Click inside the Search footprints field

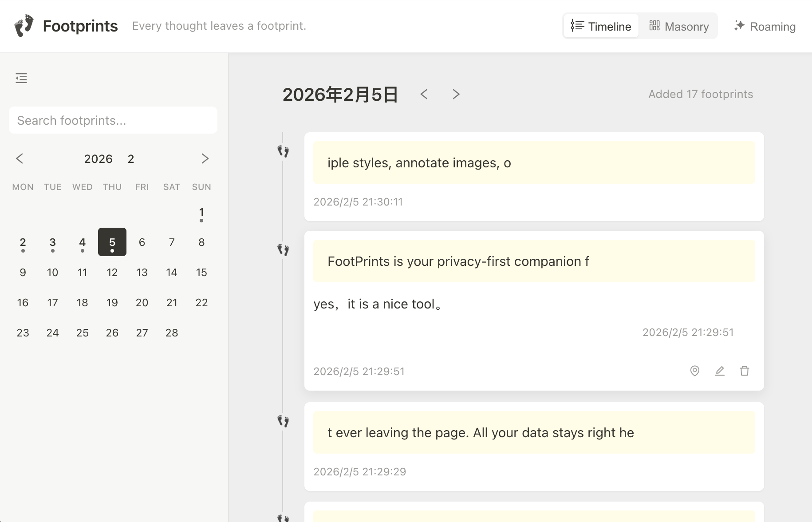113,120
